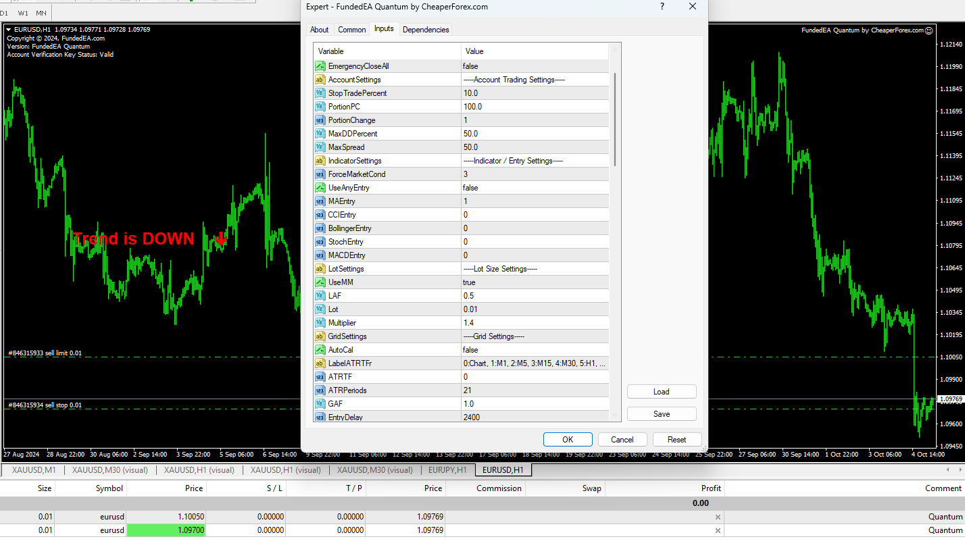965x560 pixels.
Task: Click the GridSettings row icon
Action: pyautogui.click(x=320, y=336)
